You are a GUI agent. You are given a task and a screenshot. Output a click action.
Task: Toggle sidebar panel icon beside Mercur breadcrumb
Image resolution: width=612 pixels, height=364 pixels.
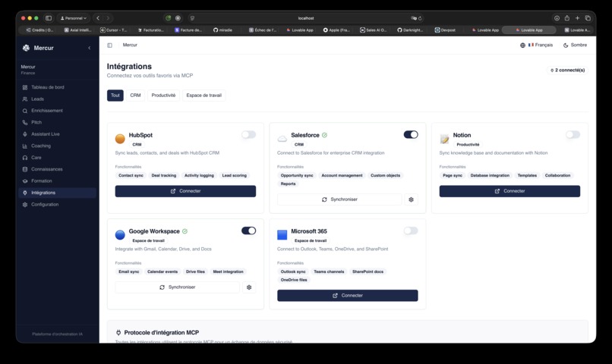[109, 45]
